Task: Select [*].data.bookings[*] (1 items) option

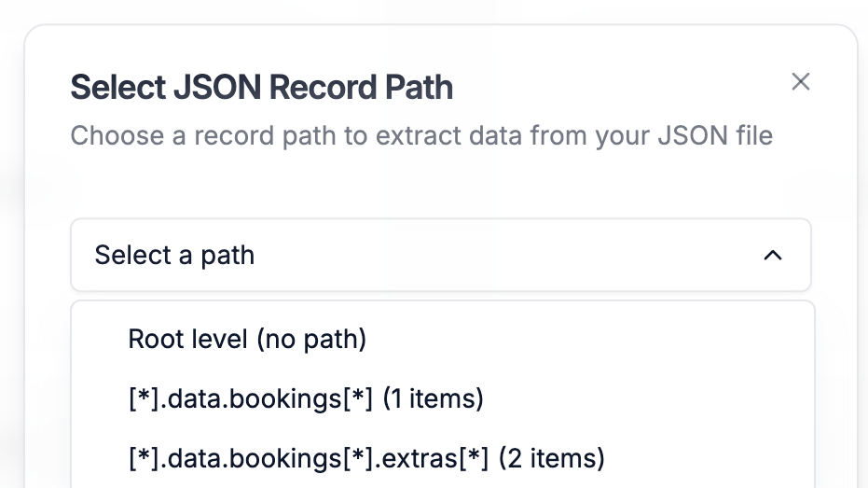Action: click(x=306, y=399)
